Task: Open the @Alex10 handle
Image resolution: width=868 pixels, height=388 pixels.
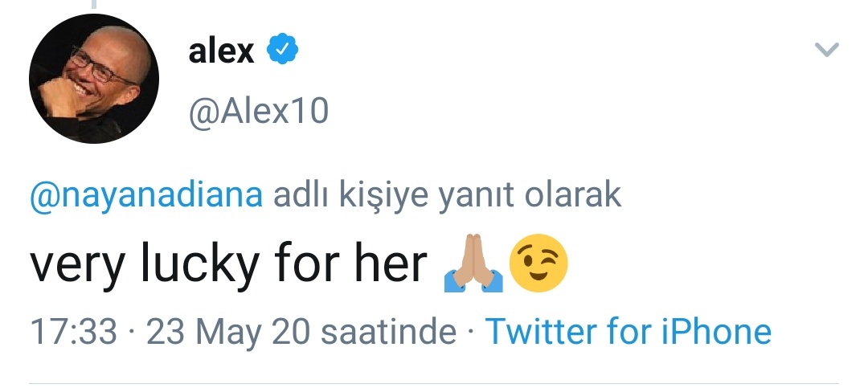Action: click(259, 111)
